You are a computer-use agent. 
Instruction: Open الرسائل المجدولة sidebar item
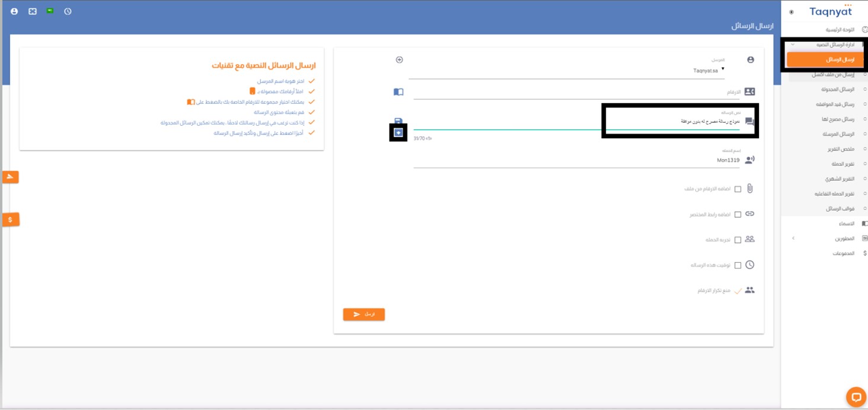click(x=838, y=90)
